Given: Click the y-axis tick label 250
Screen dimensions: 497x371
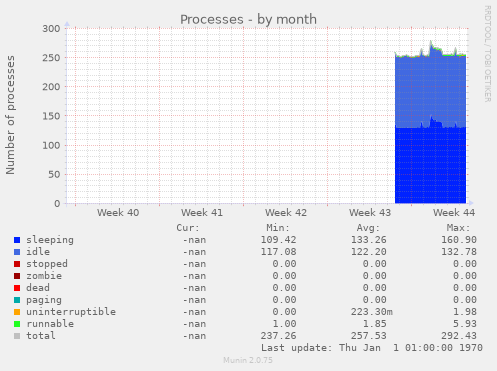Looking at the screenshot, I should click(x=51, y=58).
